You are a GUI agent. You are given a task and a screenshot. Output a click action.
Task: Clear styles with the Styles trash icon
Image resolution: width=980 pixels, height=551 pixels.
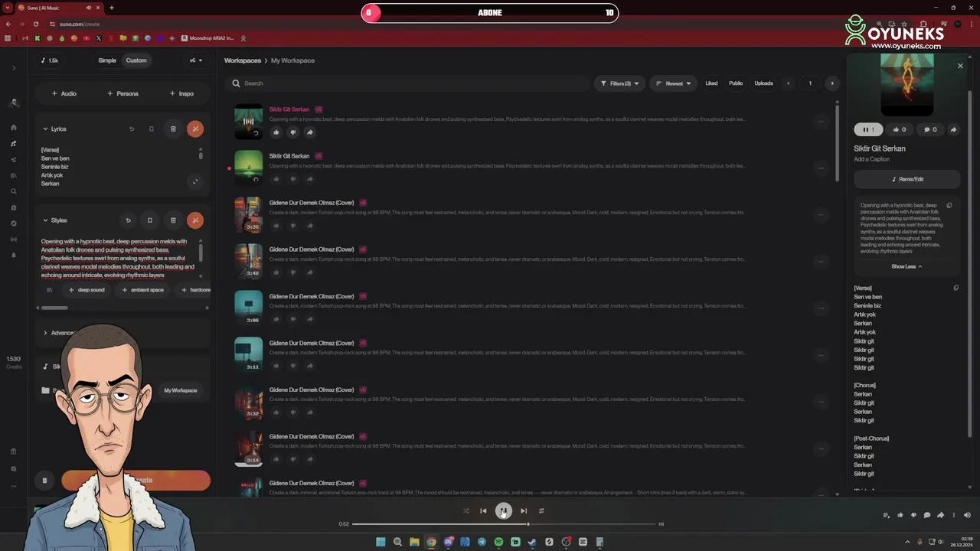173,220
